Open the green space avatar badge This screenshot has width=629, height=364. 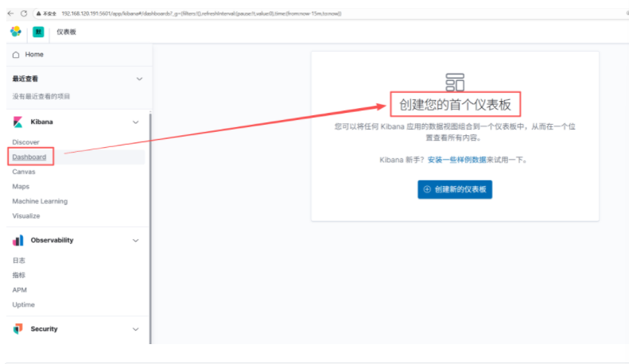pyautogui.click(x=38, y=31)
